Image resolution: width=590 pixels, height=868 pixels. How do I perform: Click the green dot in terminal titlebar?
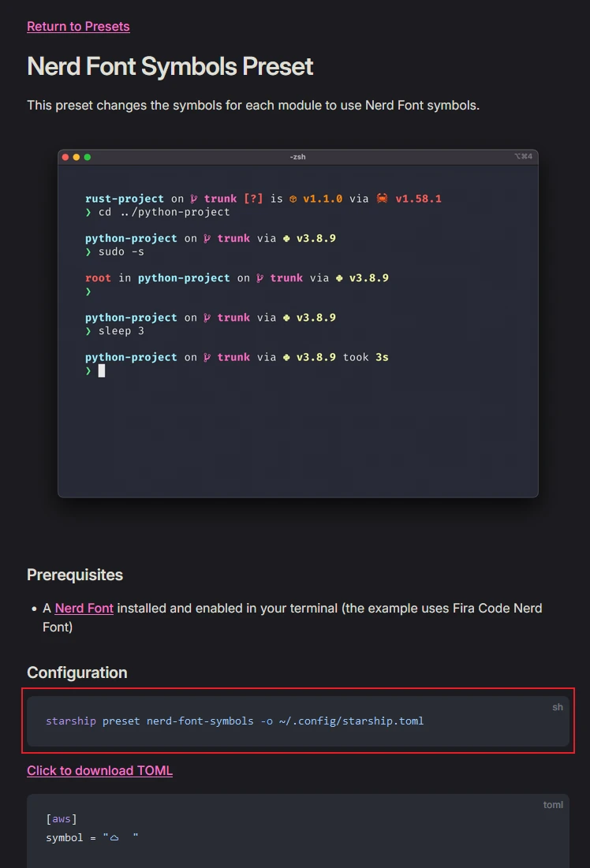[88, 157]
